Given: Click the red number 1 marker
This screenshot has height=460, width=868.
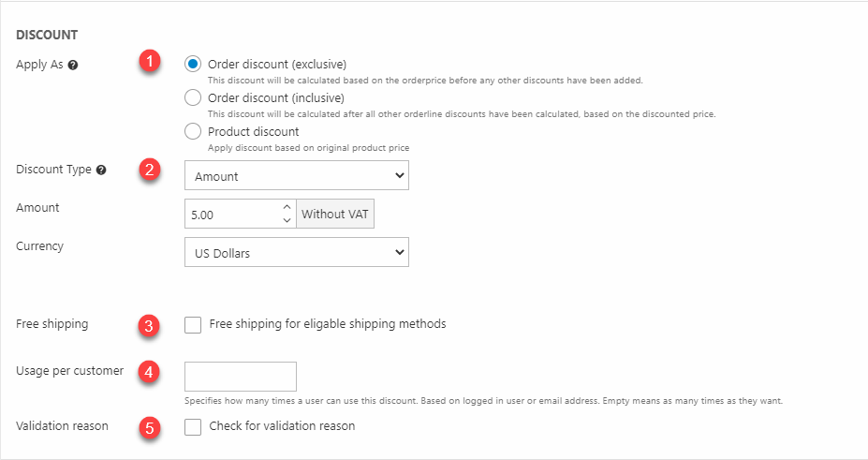Looking at the screenshot, I should [x=149, y=63].
